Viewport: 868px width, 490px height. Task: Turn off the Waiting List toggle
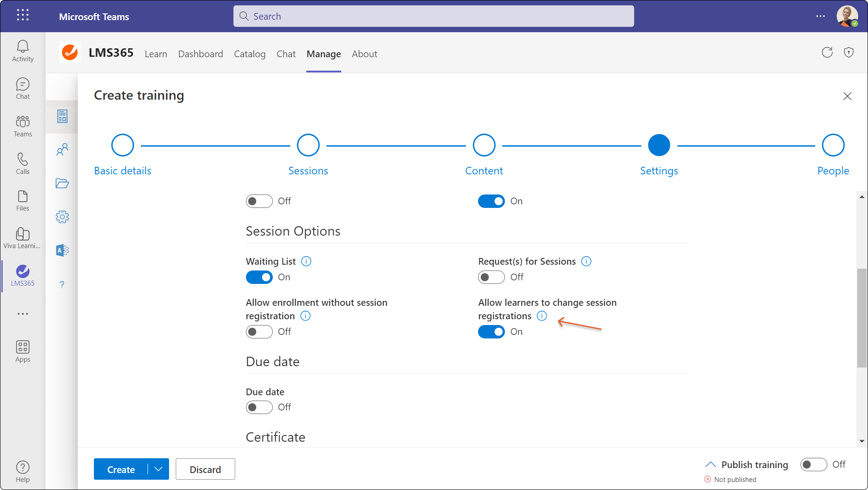[x=259, y=277]
